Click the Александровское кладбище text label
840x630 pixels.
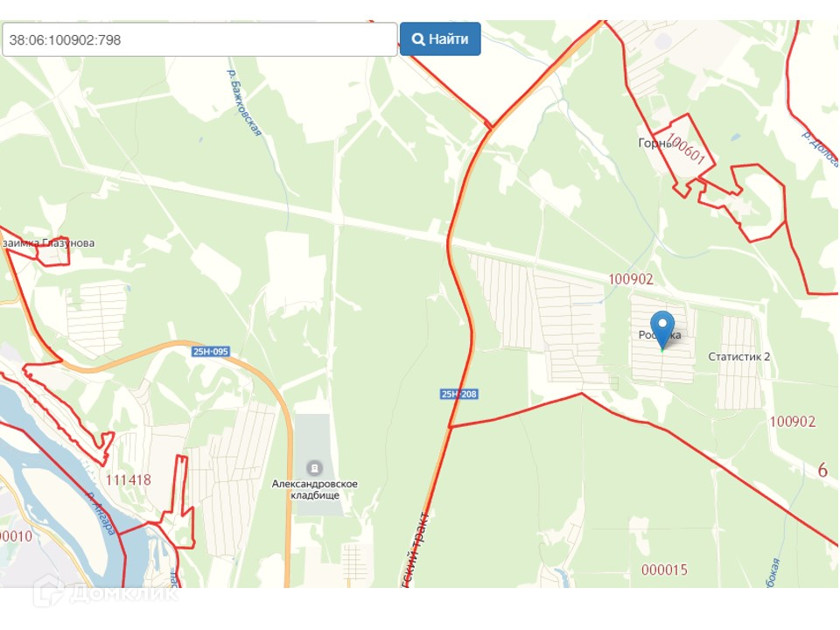[x=314, y=489]
